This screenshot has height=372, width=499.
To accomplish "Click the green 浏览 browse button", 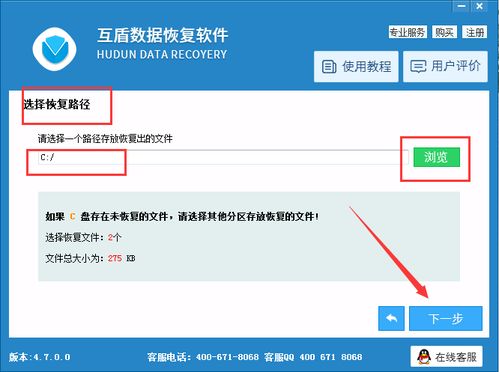I will coord(437,157).
